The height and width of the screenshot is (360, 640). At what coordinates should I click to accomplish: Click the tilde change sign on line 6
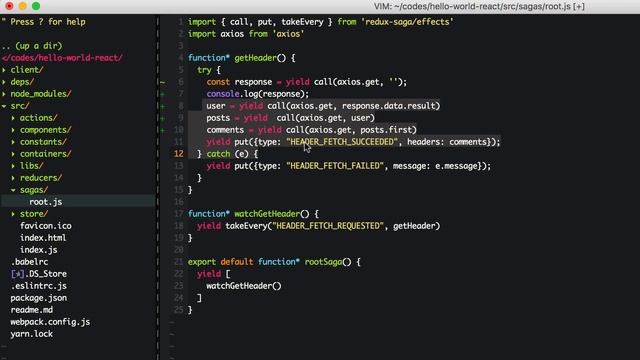click(x=162, y=82)
